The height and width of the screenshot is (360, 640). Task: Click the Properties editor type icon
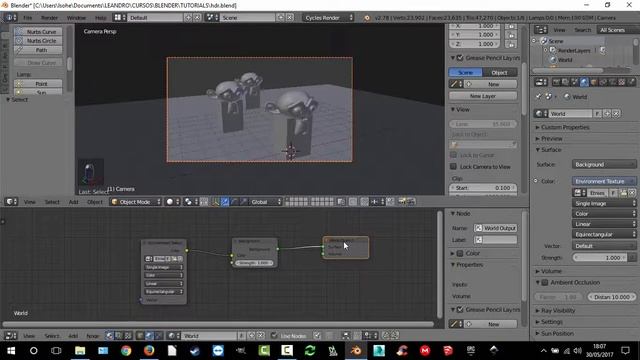[x=541, y=82]
